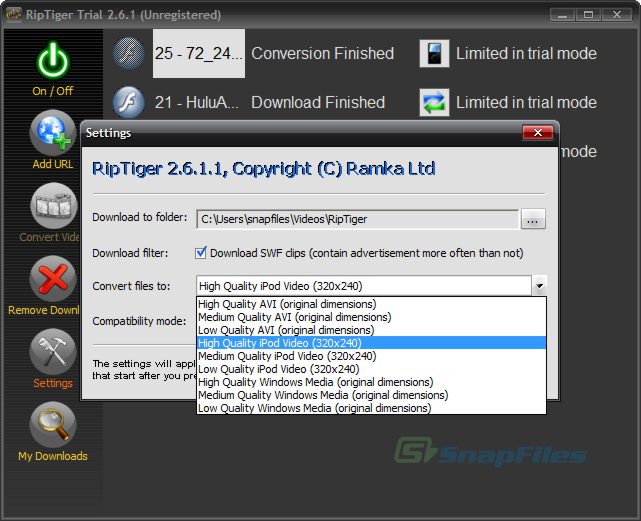Toggle the green On / Off power icon
This screenshot has height=521, width=641.
pos(53,61)
